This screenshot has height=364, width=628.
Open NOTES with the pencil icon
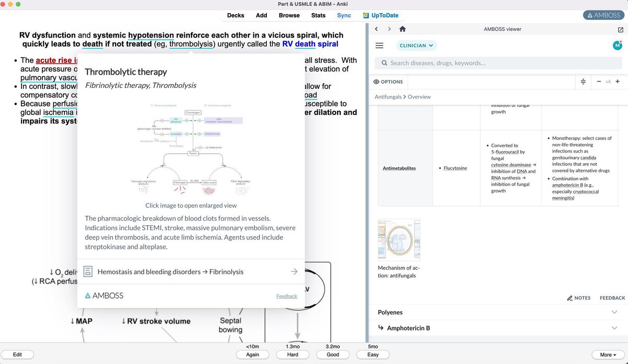(x=579, y=298)
